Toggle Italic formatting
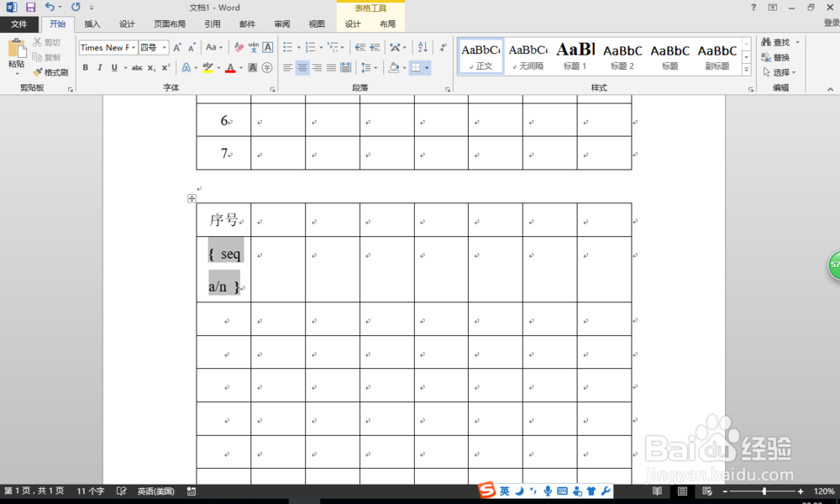Viewport: 840px width, 504px height. point(99,67)
